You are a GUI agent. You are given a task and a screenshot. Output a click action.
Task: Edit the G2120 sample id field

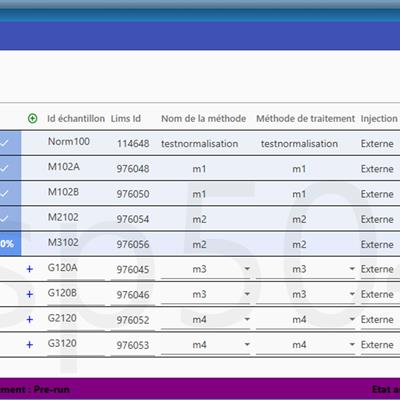tap(76, 319)
